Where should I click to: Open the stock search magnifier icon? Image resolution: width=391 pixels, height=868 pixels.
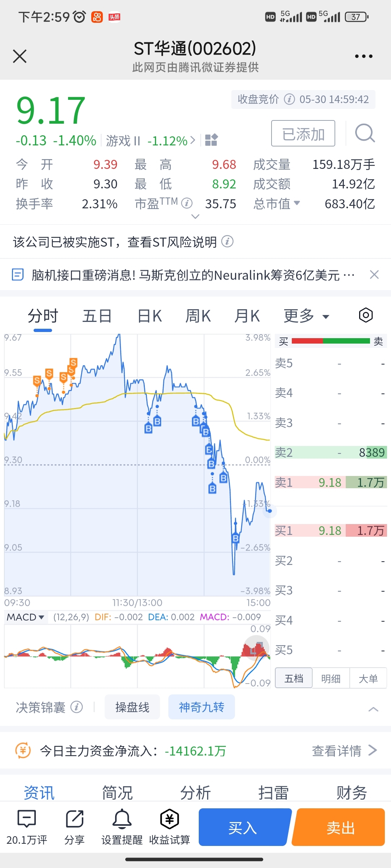[365, 133]
